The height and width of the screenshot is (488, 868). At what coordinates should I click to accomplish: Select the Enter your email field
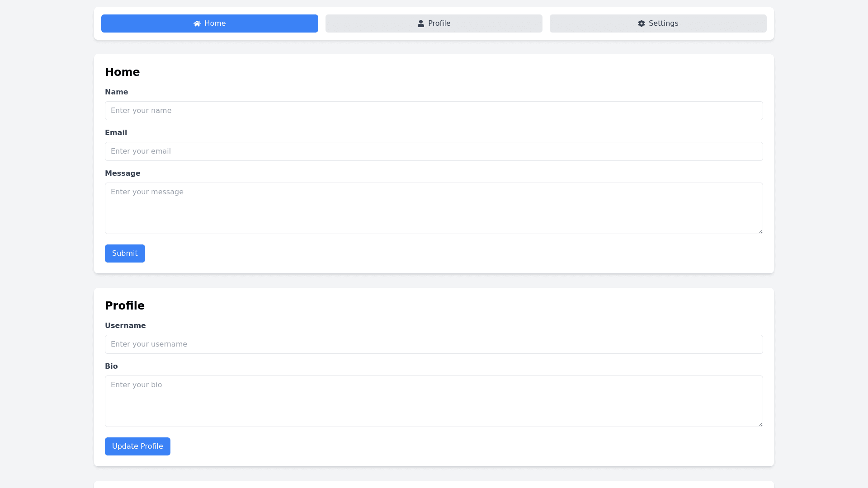(x=434, y=151)
